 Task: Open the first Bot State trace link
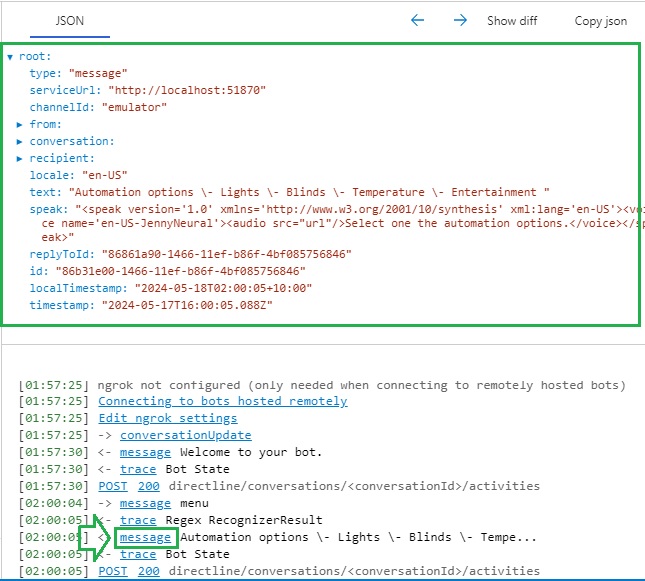(138, 469)
